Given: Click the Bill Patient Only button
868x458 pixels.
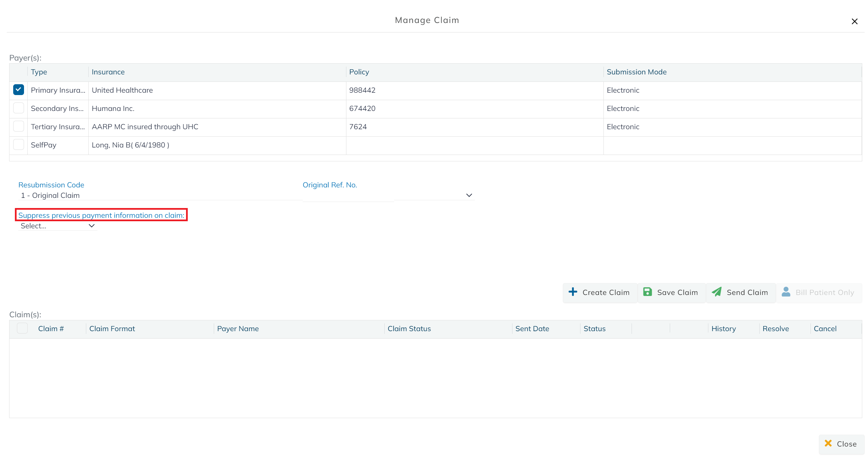Looking at the screenshot, I should coord(819,292).
